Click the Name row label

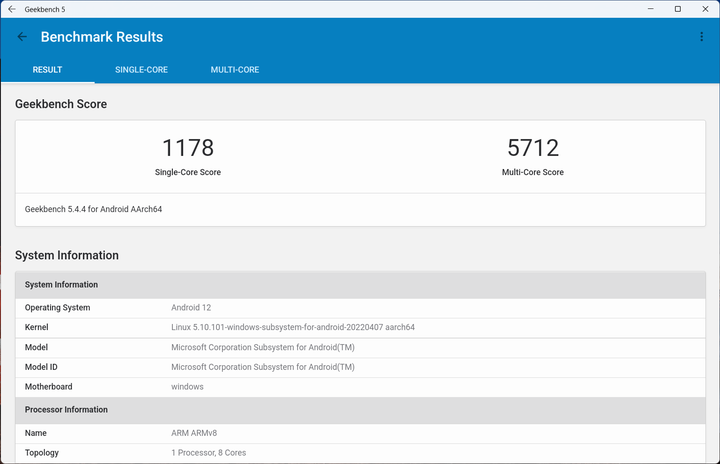tap(36, 433)
